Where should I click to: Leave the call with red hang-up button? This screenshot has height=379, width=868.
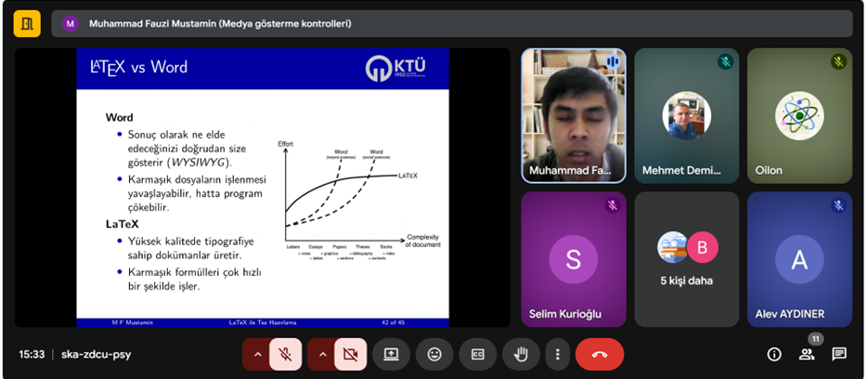point(599,354)
